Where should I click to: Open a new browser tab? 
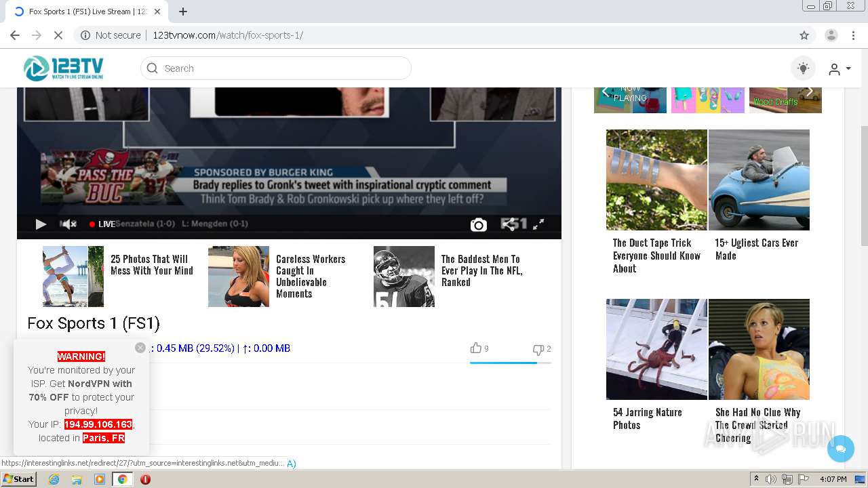point(183,12)
